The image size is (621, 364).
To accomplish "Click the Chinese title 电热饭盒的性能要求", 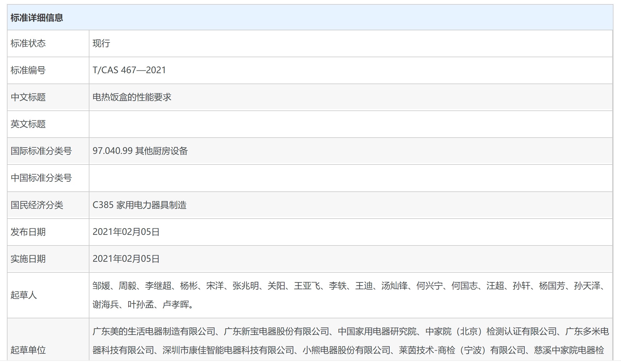I will click(132, 97).
